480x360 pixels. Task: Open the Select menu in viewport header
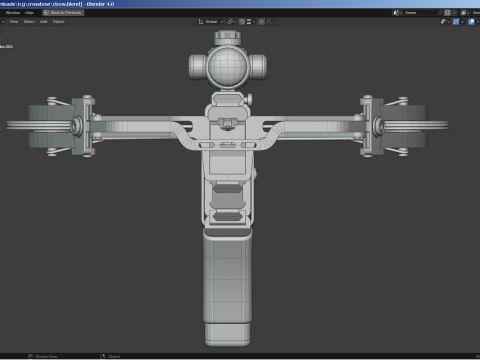coord(29,22)
